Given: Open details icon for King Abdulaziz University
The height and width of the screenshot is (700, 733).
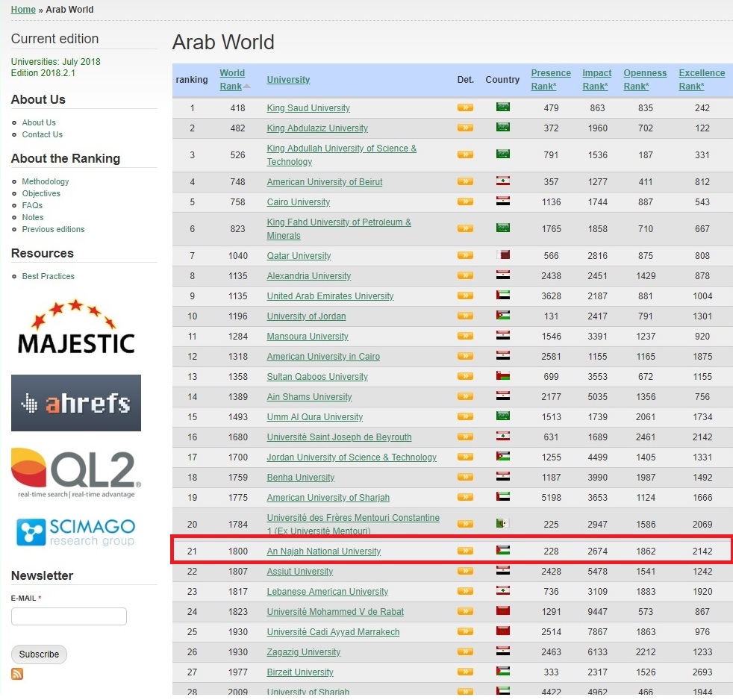Looking at the screenshot, I should click(465, 128).
